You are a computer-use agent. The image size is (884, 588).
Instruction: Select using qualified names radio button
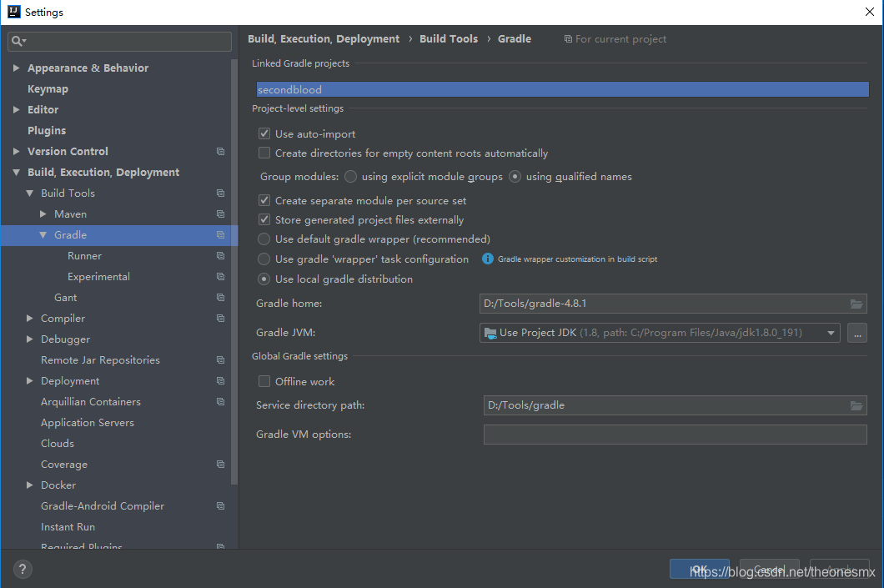pyautogui.click(x=515, y=177)
